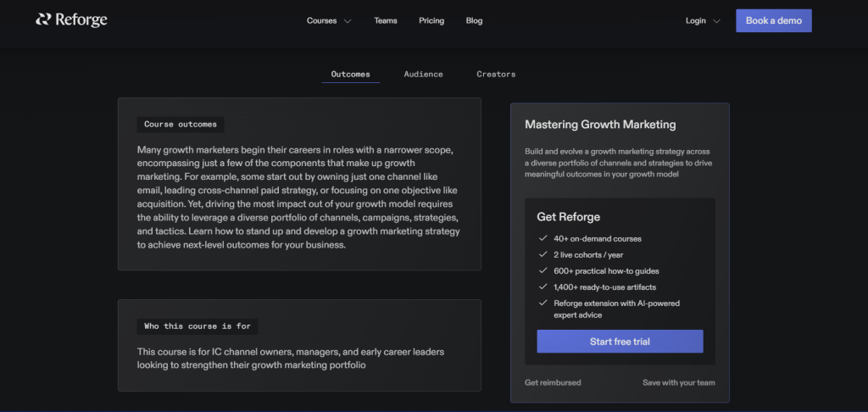Visit the Blog link
Image resolution: width=868 pixels, height=412 pixels.
(474, 20)
